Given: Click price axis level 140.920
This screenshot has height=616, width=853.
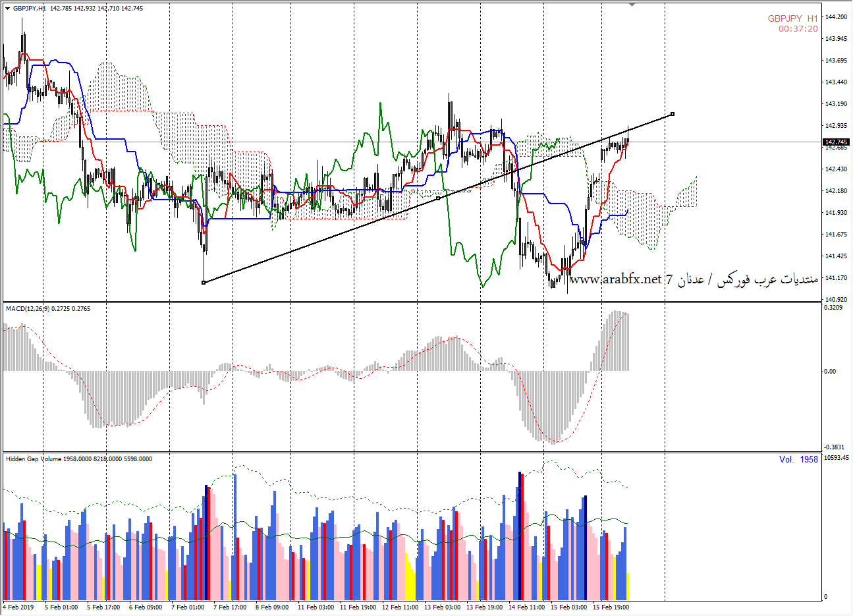Looking at the screenshot, I should point(837,299).
